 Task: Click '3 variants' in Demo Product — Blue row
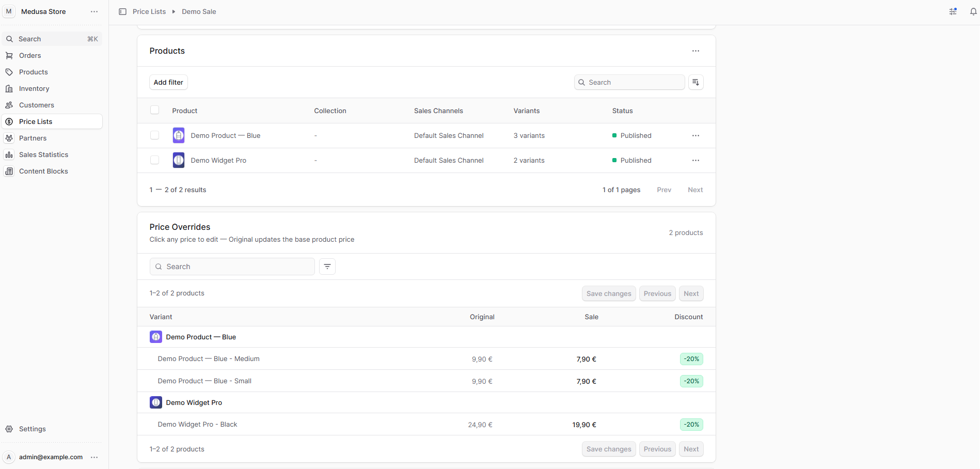(x=529, y=135)
